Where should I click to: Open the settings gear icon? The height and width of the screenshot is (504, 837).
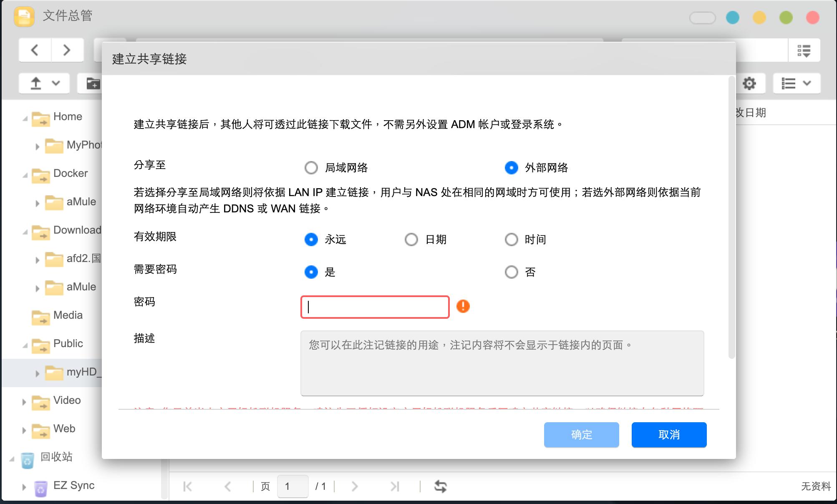[750, 83]
